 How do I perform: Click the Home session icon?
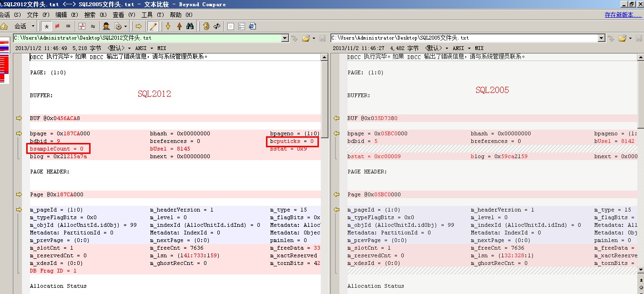(x=4, y=26)
